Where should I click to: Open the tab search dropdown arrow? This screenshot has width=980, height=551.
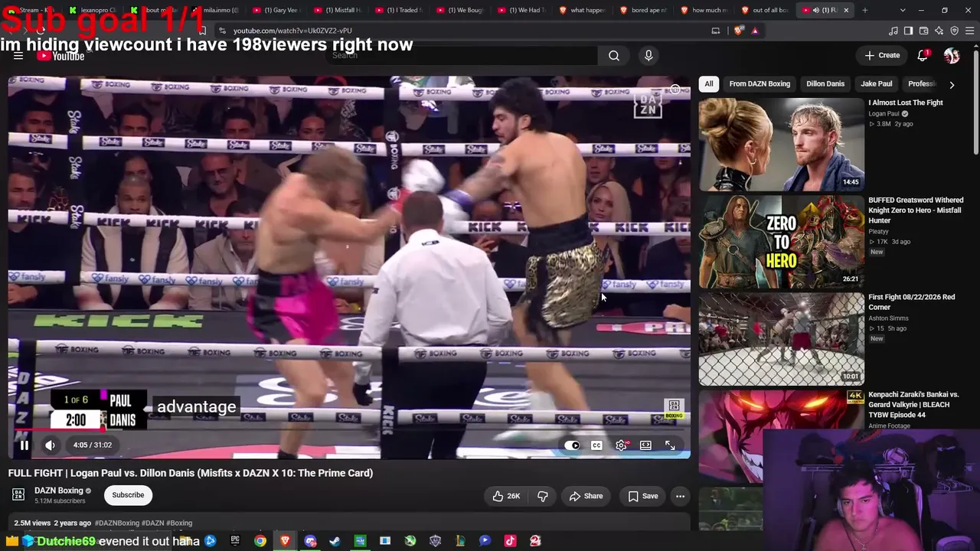point(903,10)
